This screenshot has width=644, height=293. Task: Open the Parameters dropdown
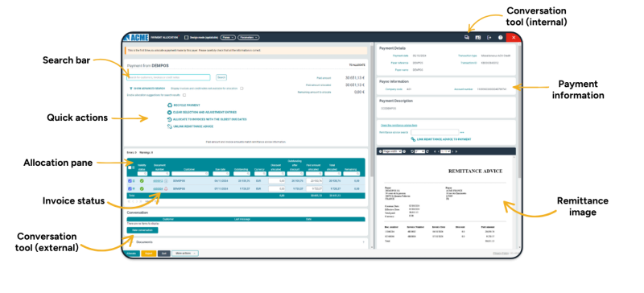249,37
